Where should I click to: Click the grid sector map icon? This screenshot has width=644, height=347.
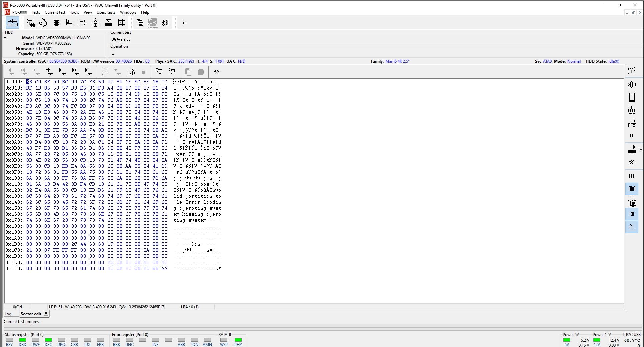click(x=122, y=23)
